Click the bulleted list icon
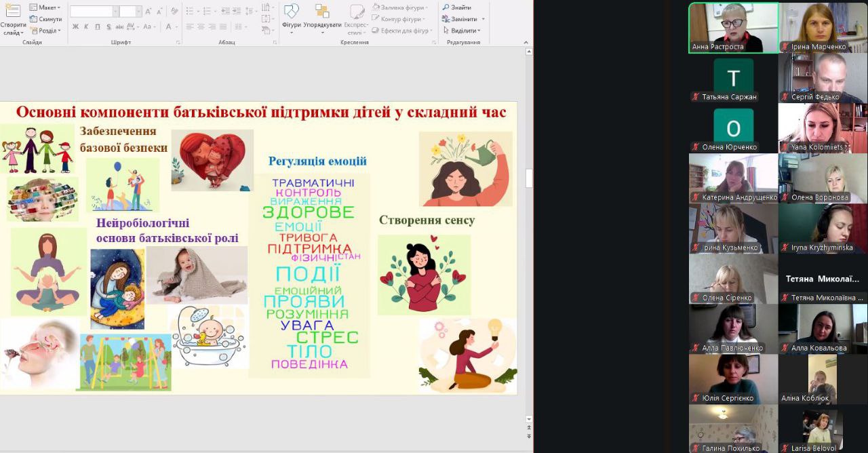 190,12
